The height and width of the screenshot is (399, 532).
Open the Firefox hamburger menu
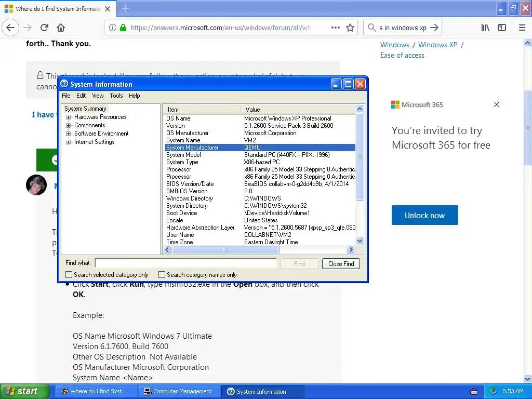point(522,28)
